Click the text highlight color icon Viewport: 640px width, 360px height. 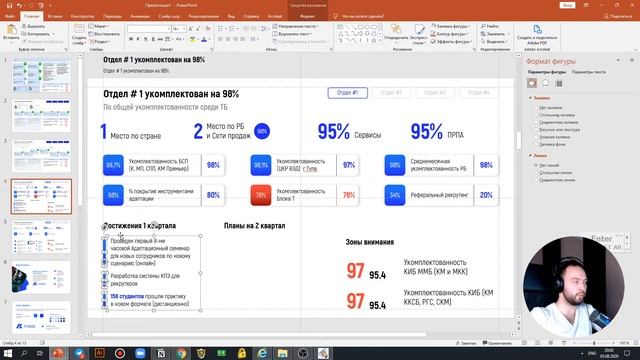193,39
